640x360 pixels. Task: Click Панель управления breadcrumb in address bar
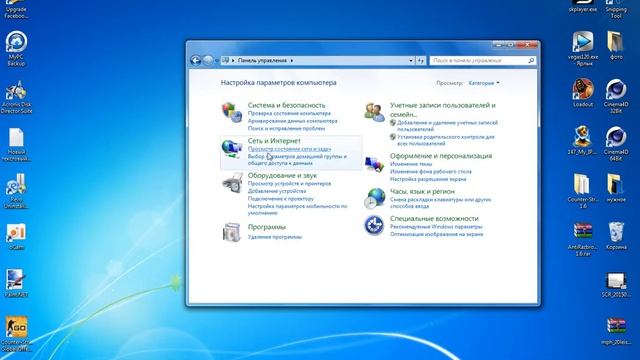[262, 60]
